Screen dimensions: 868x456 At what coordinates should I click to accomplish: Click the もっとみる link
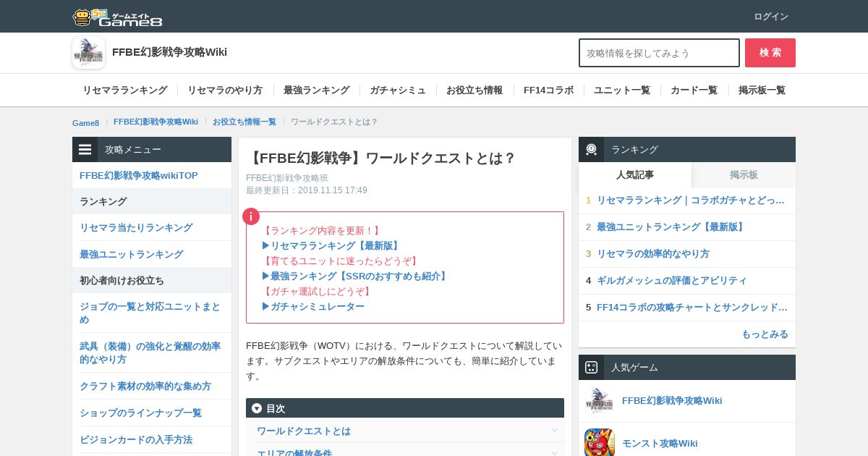click(x=765, y=334)
